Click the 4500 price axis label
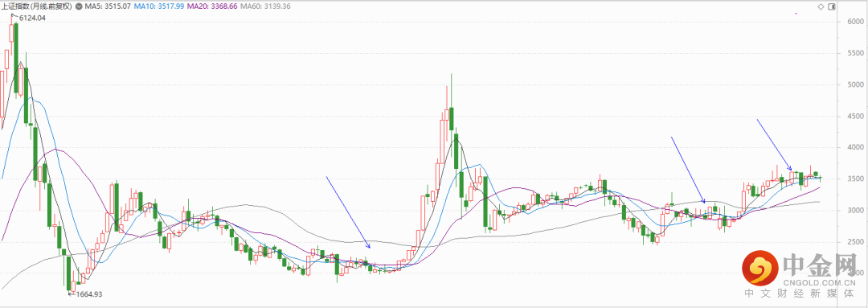This screenshot has width=868, height=308. [856, 117]
